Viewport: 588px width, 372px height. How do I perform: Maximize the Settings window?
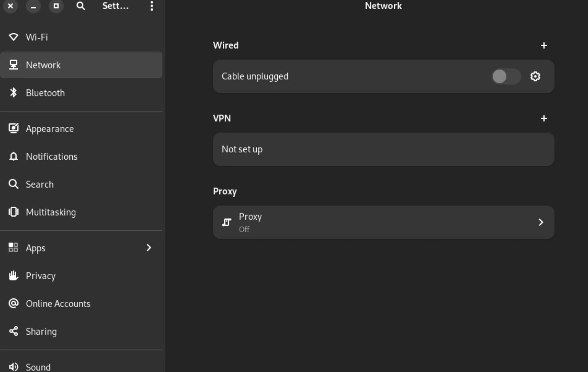pyautogui.click(x=56, y=6)
